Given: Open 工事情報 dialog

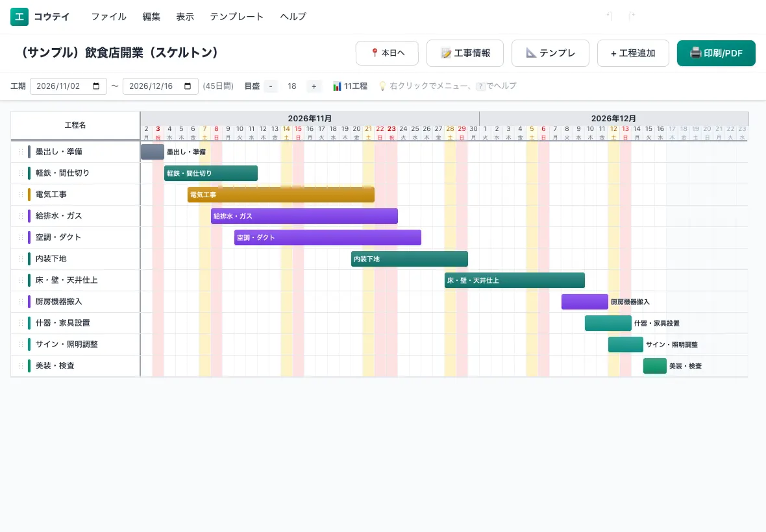Looking at the screenshot, I should [465, 53].
